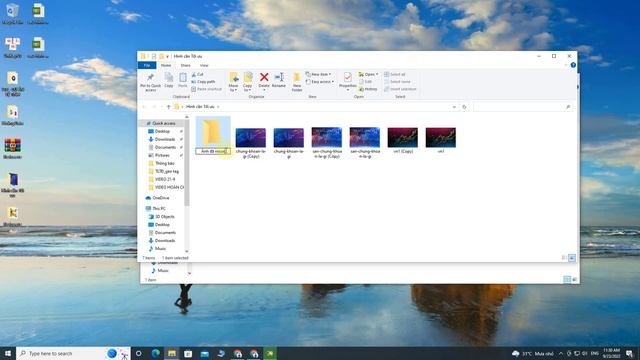Switch to details view toggle

[564, 258]
